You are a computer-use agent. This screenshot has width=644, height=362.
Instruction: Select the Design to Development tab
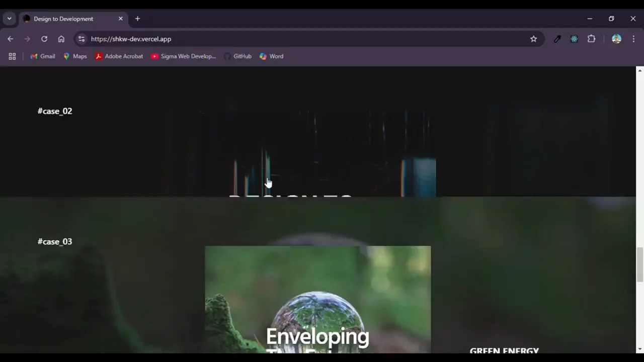pyautogui.click(x=73, y=19)
